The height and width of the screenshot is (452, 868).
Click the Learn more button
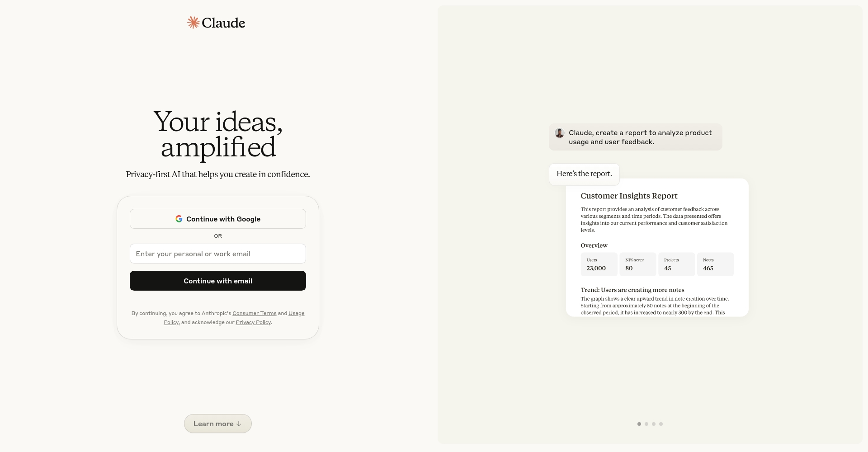[x=218, y=424]
